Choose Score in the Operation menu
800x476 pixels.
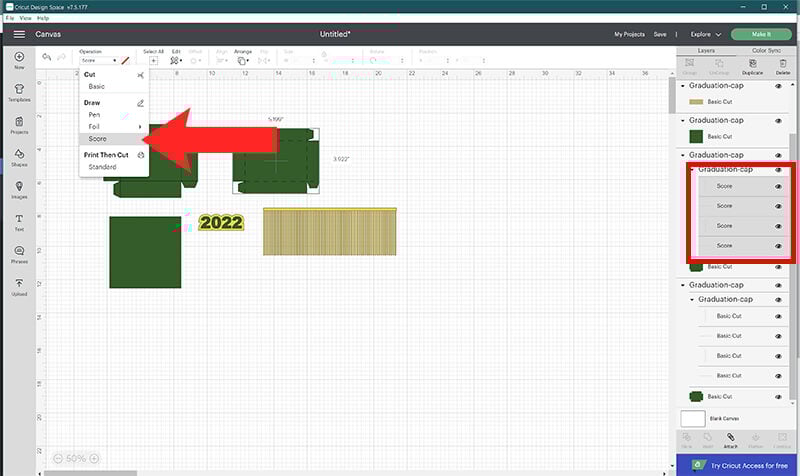[114, 139]
